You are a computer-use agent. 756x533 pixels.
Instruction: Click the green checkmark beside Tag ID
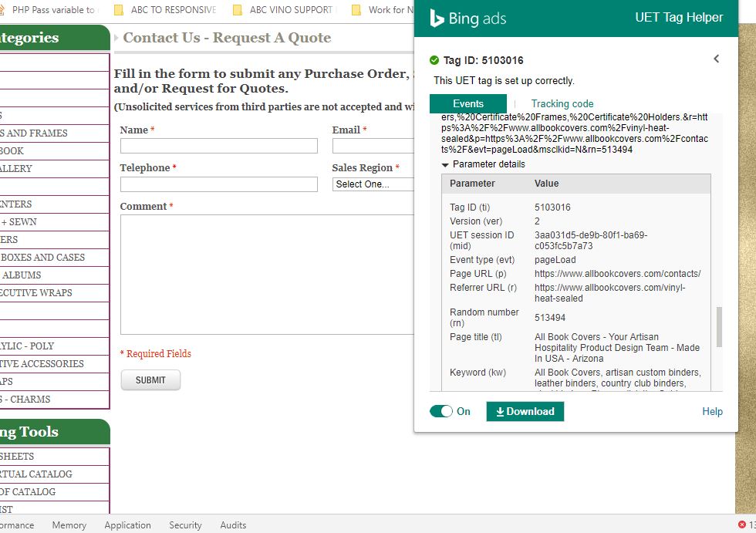pyautogui.click(x=434, y=60)
